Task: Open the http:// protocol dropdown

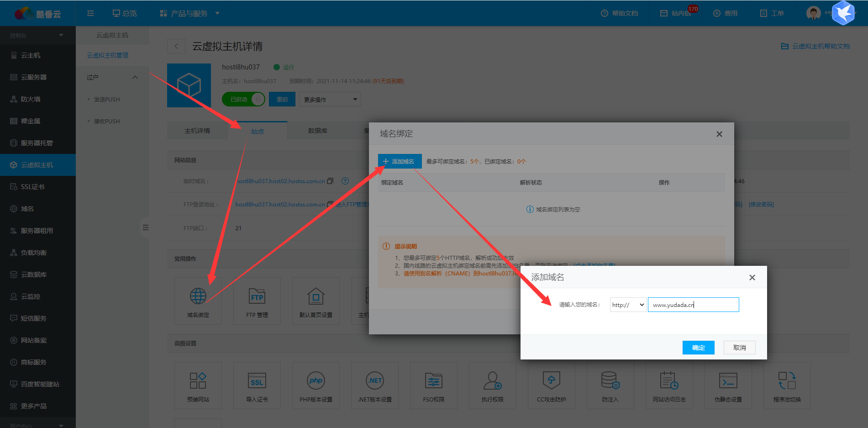Action: coord(628,305)
